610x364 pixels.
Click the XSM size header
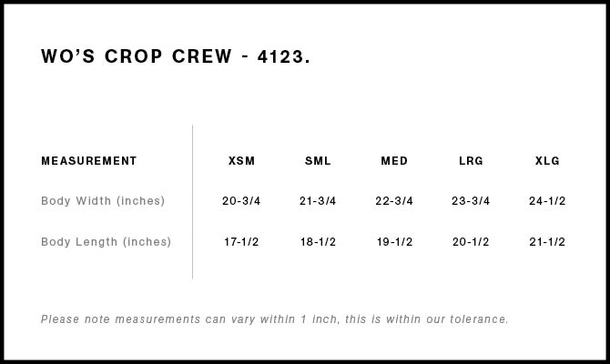[x=241, y=161]
